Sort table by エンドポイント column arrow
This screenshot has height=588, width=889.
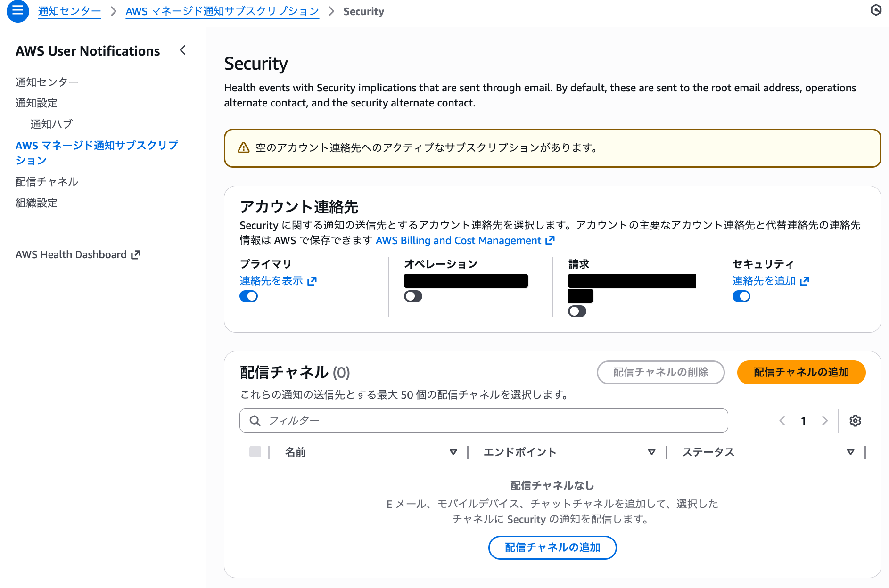(651, 452)
